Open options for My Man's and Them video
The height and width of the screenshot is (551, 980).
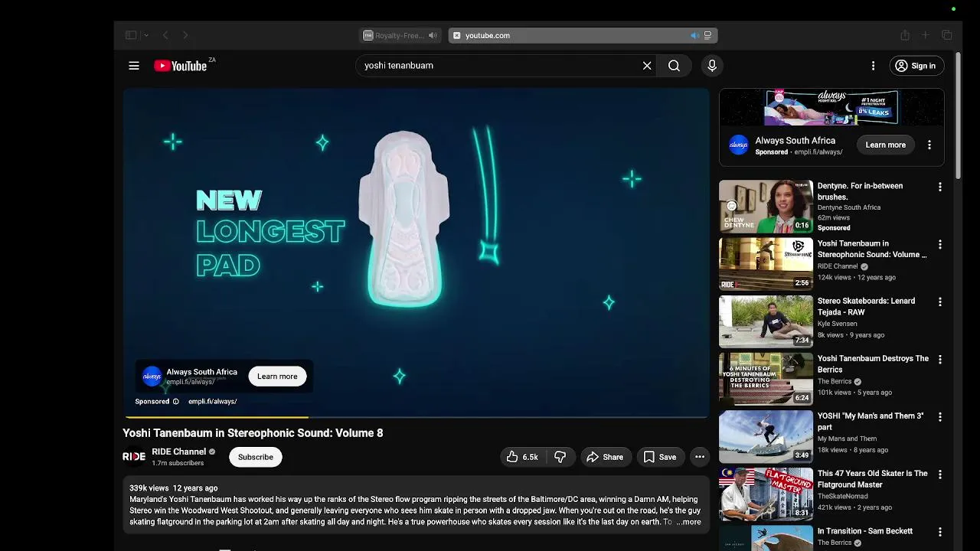pos(940,416)
